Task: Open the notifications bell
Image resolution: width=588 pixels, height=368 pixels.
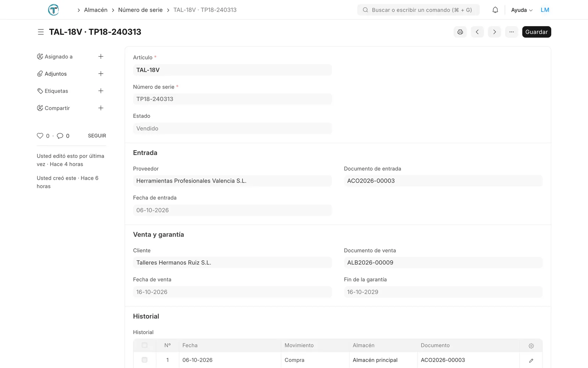Action: [x=495, y=10]
